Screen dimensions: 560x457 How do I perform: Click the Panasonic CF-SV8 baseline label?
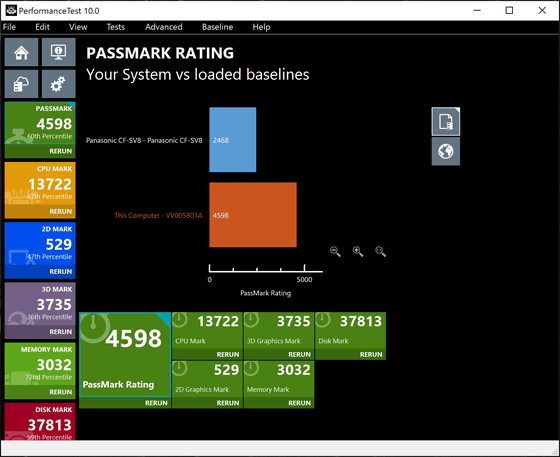pos(144,140)
